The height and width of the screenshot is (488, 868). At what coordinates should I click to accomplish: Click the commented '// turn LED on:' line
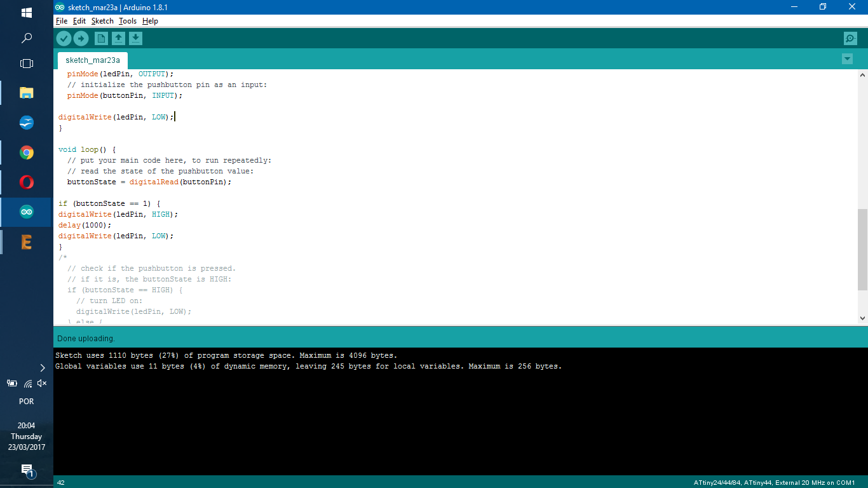(109, 301)
